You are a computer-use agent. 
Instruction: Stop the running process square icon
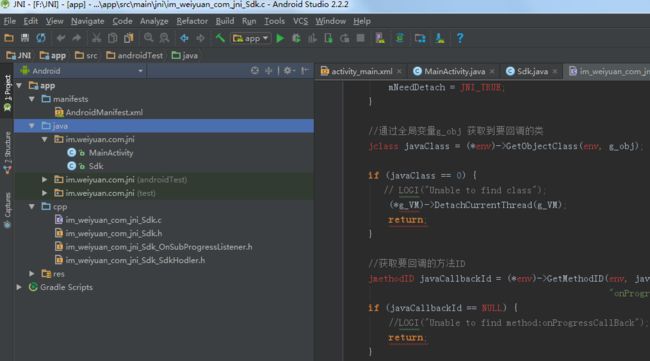[x=361, y=38]
